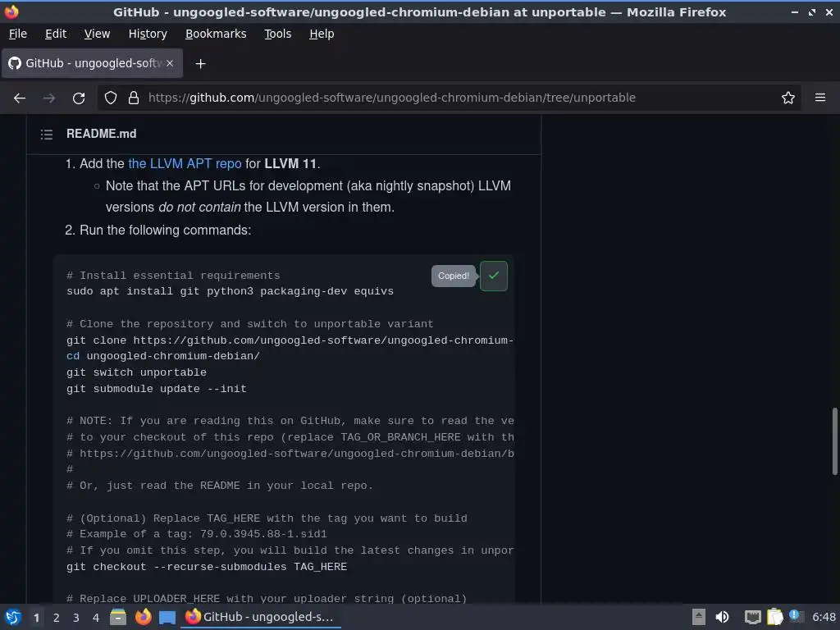The image size is (840, 630).
Task: Open Firefox hamburger application menu
Action: pyautogui.click(x=820, y=98)
